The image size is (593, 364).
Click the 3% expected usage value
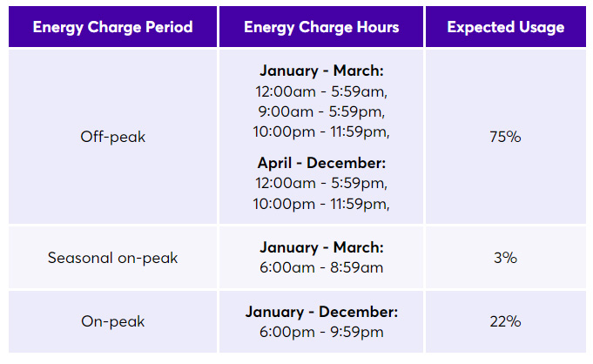pyautogui.click(x=505, y=258)
